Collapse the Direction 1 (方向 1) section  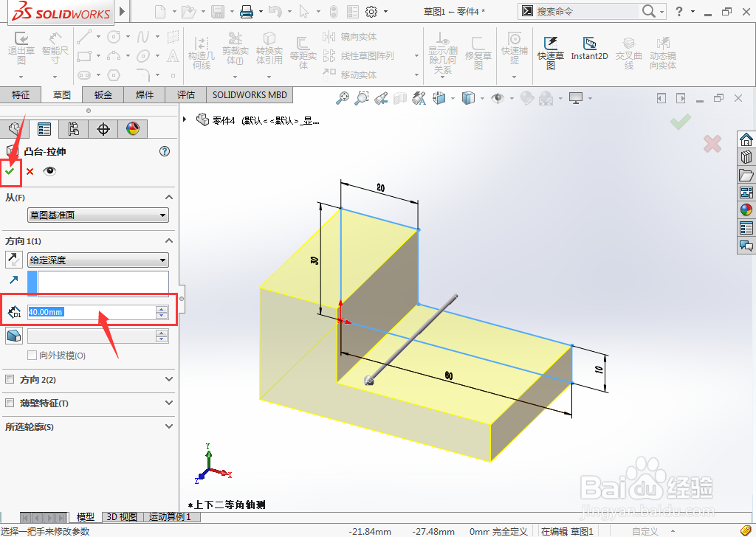pyautogui.click(x=169, y=240)
